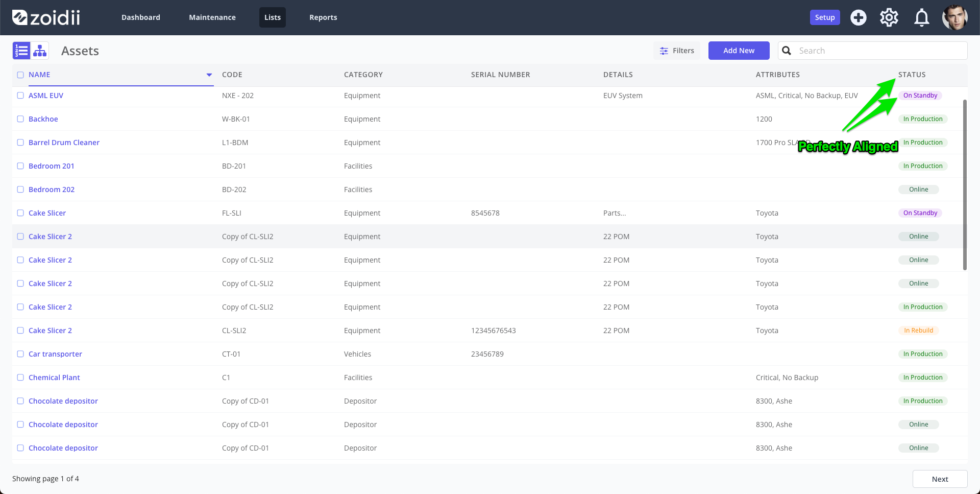This screenshot has height=494, width=980.
Task: Open the user profile avatar
Action: [955, 17]
